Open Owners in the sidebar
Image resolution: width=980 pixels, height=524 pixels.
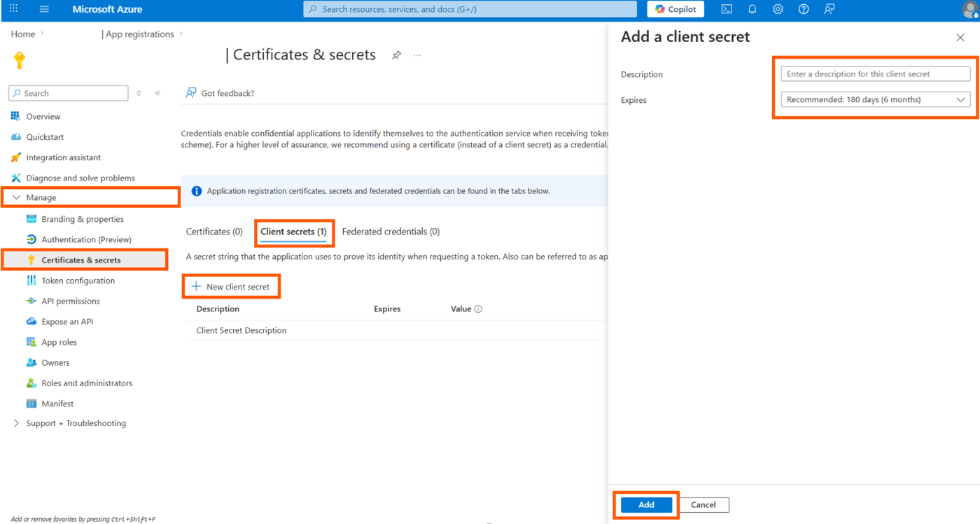coord(55,362)
